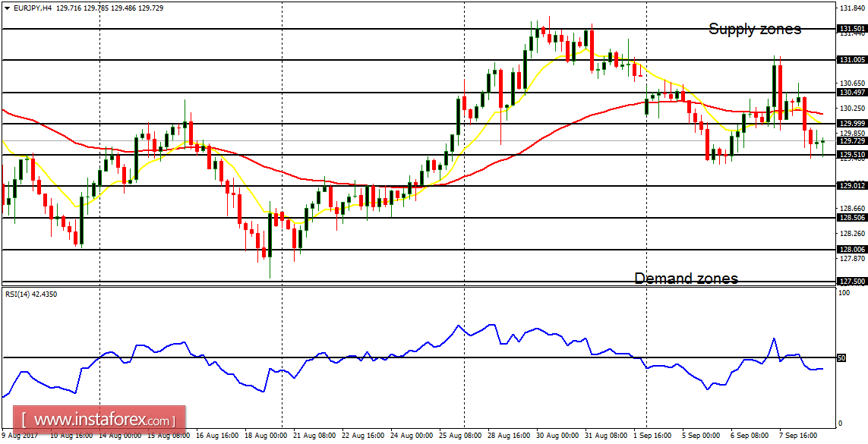This screenshot has height=444, width=868.
Task: Select the 1 Sep 16:00 time label
Action: (652, 436)
